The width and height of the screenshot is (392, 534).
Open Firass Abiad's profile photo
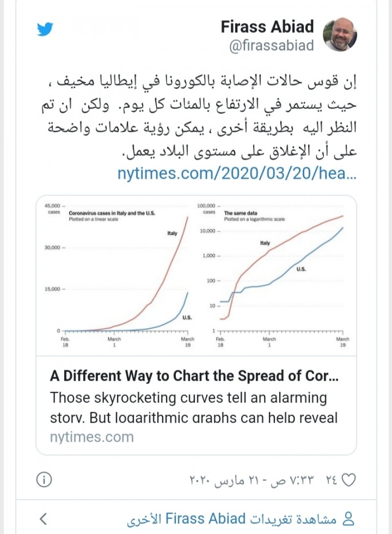(340, 35)
